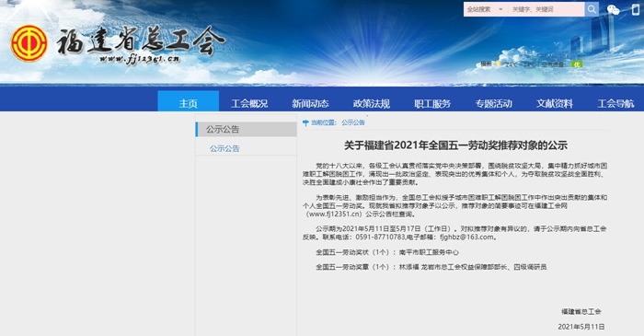Click the 公示公告 breadcrumb link
This screenshot has width=644, height=336.
[x=352, y=122]
